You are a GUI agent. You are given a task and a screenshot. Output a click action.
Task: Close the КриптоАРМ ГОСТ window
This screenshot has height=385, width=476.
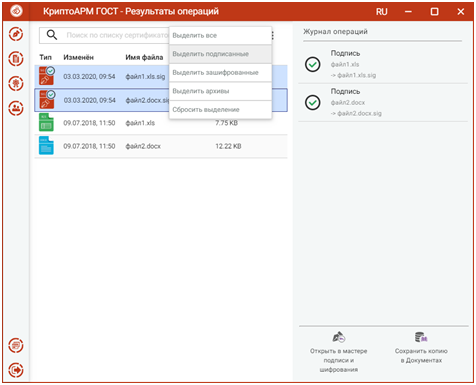tap(461, 12)
